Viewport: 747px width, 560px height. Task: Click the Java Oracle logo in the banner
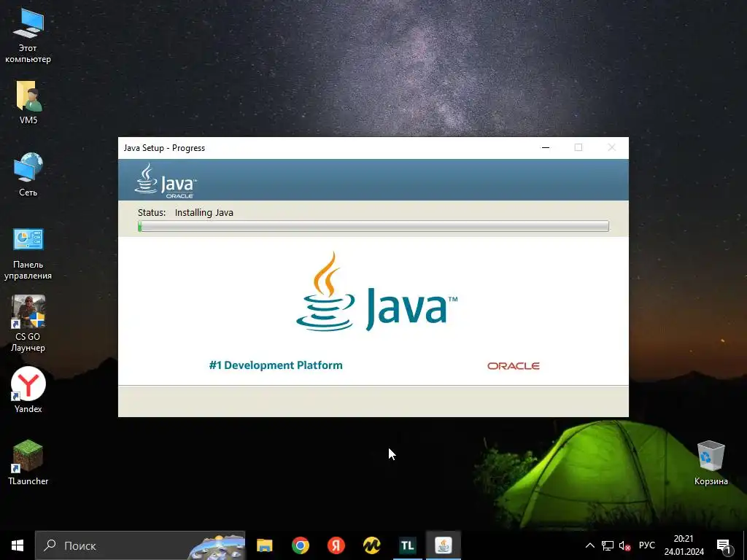[166, 181]
